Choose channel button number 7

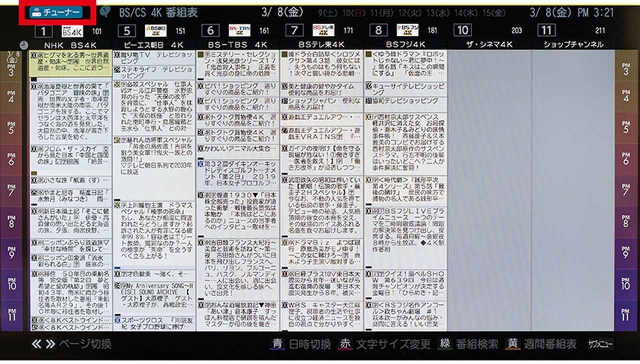click(x=294, y=31)
